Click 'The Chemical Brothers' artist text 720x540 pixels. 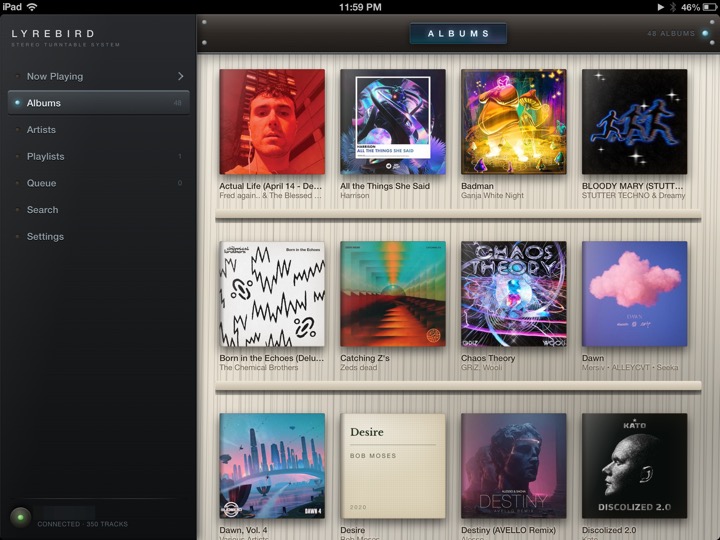pyautogui.click(x=259, y=367)
